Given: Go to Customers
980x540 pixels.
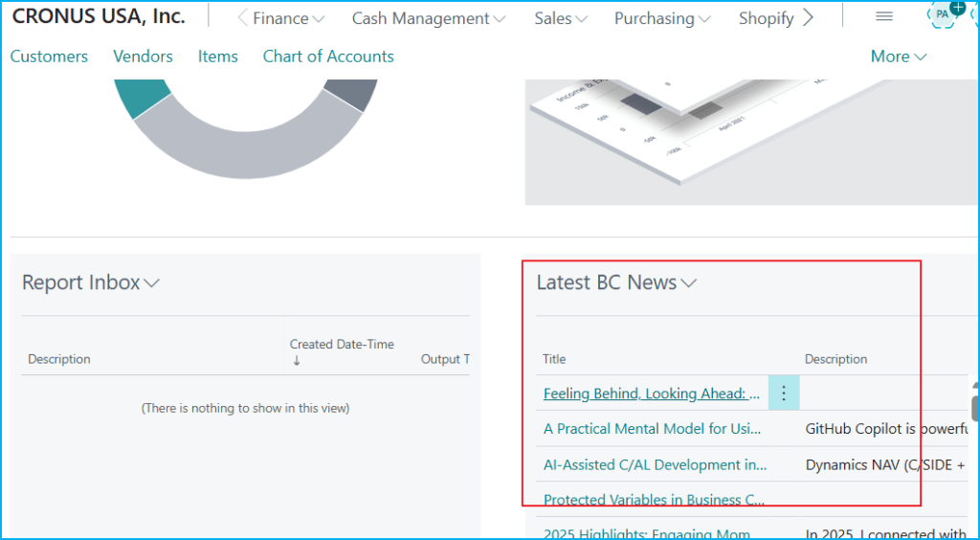Looking at the screenshot, I should 49,56.
